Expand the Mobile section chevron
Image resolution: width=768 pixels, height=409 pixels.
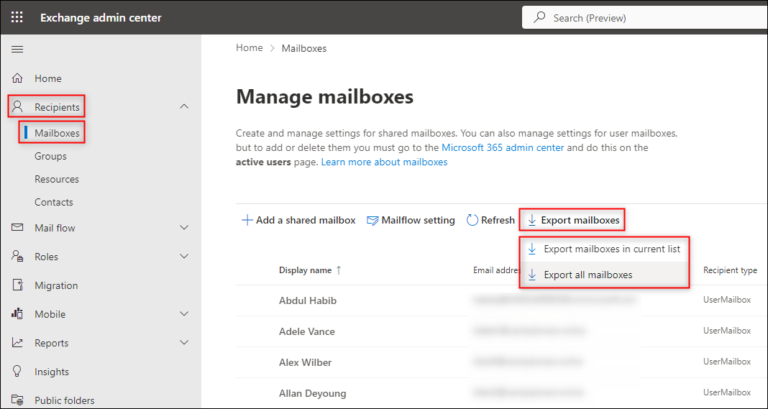coord(184,314)
